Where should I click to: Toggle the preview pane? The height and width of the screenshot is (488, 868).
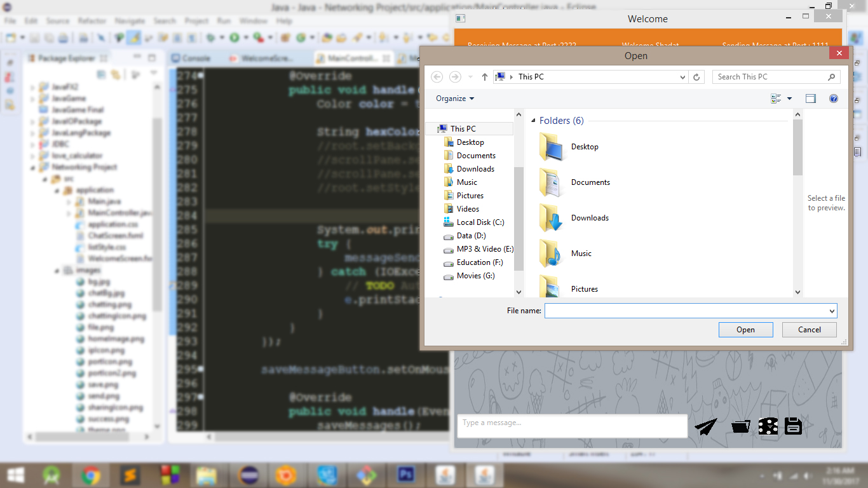tap(811, 98)
